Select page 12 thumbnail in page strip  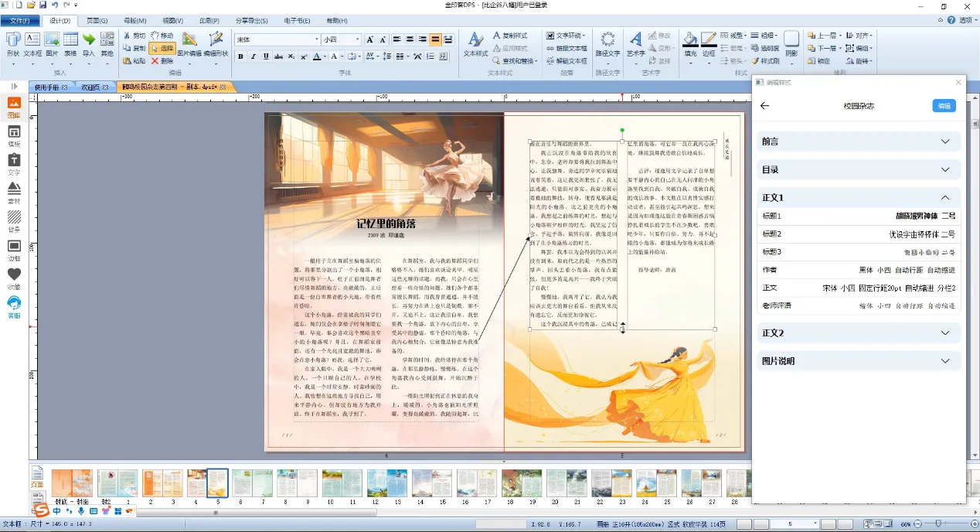tap(376, 483)
